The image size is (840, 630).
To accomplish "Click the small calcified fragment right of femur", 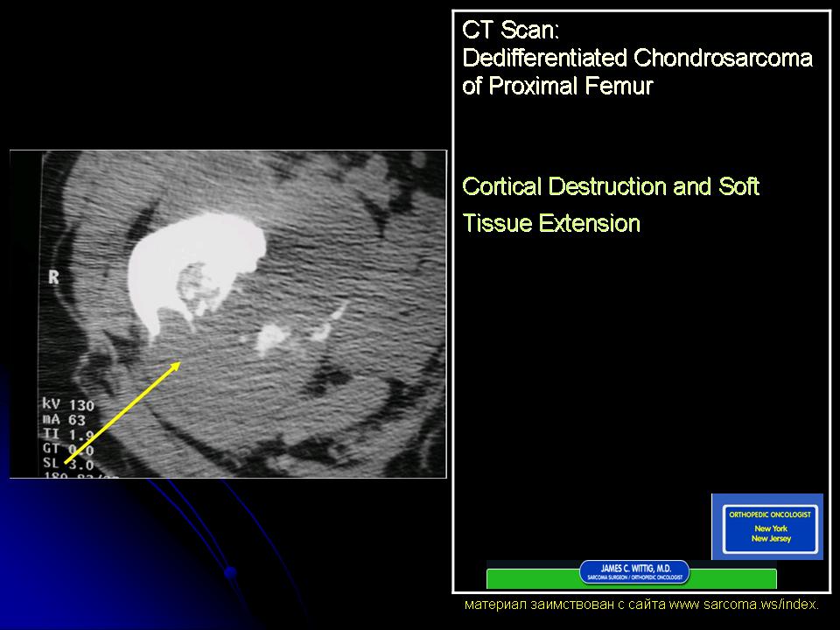I will click(273, 336).
